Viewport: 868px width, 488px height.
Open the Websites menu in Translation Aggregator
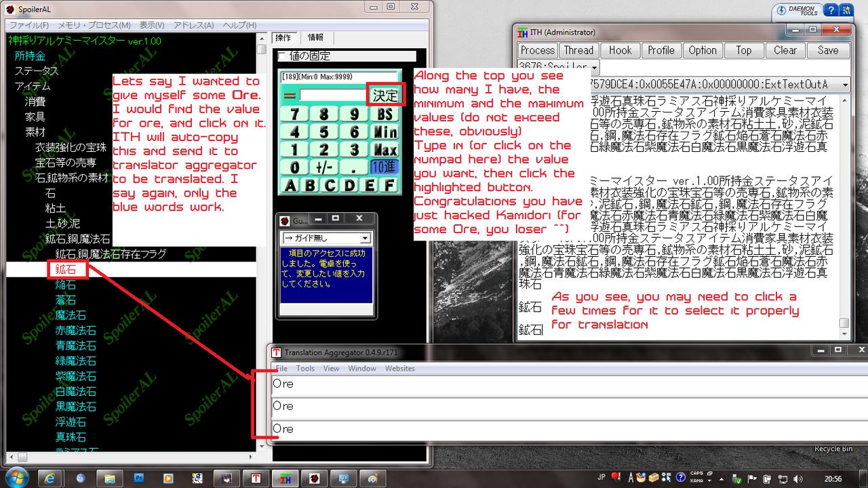399,368
